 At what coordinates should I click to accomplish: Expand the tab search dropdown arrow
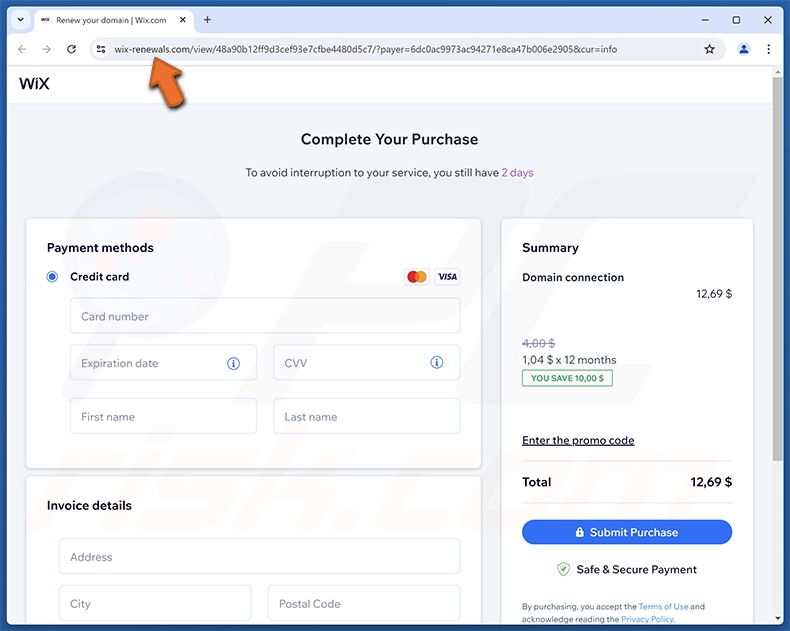pyautogui.click(x=20, y=20)
